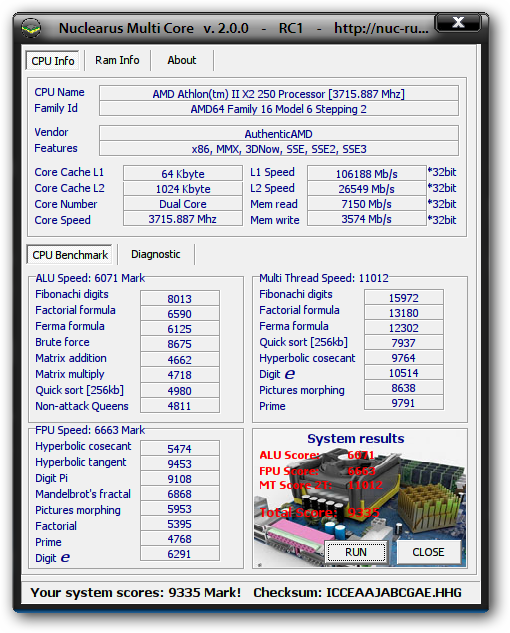Click Matrix multiply score 4718
This screenshot has height=633, width=510.
tap(180, 375)
